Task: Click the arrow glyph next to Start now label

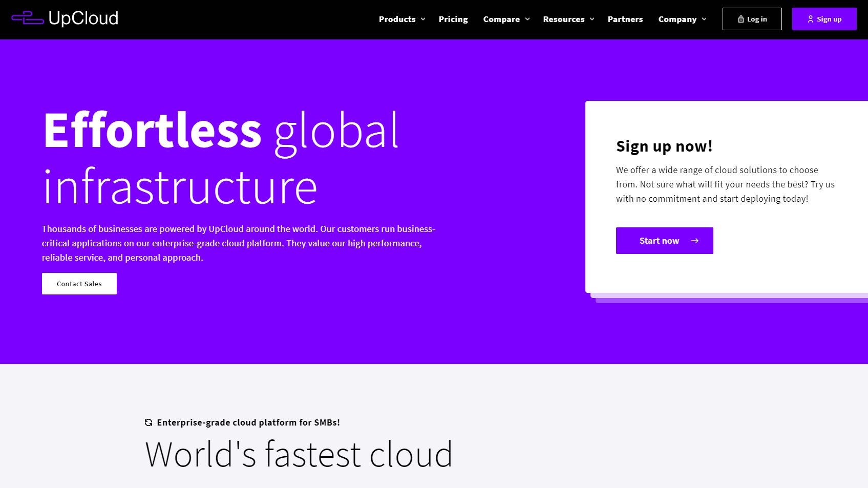Action: (695, 240)
